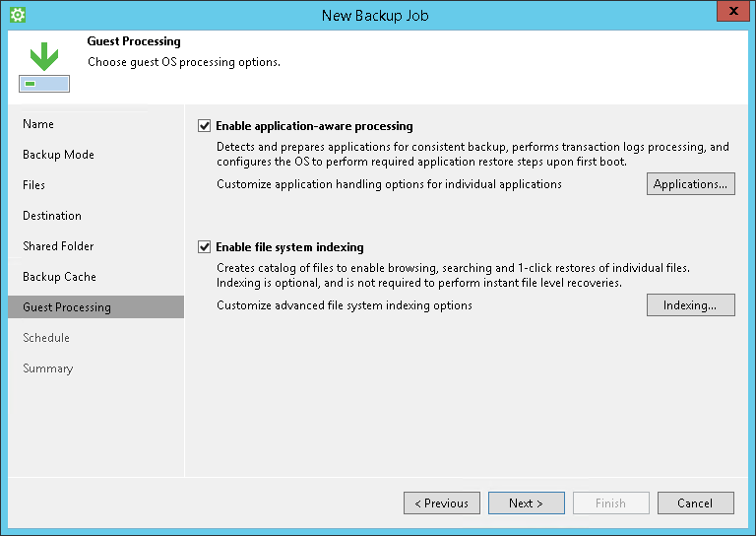
Task: Click the Schedule step in sidebar
Action: tap(46, 338)
